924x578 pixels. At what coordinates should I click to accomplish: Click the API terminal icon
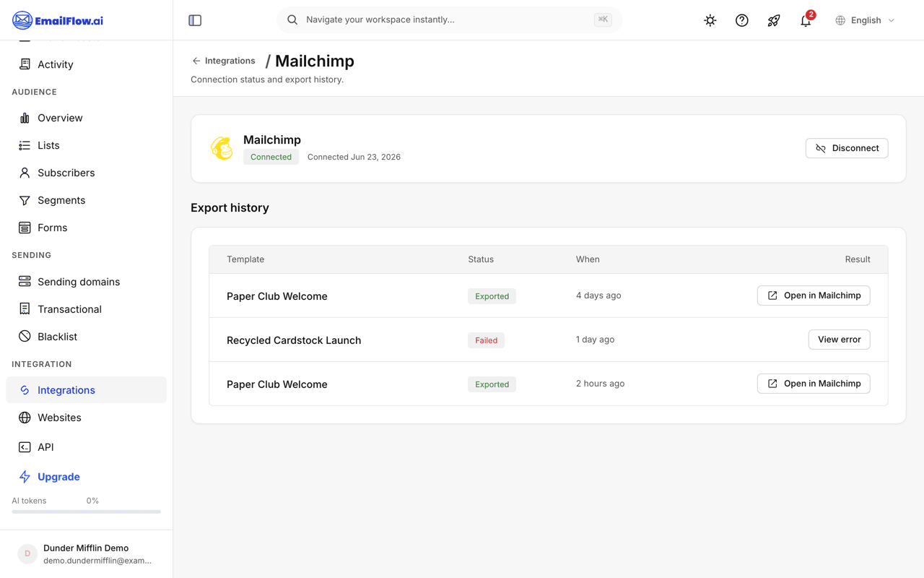tap(25, 447)
